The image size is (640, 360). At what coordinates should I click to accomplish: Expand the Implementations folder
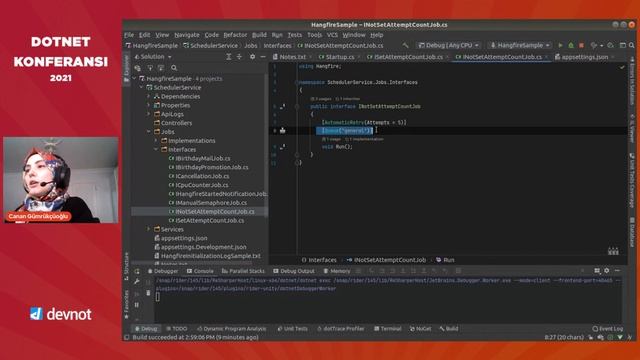[156, 141]
